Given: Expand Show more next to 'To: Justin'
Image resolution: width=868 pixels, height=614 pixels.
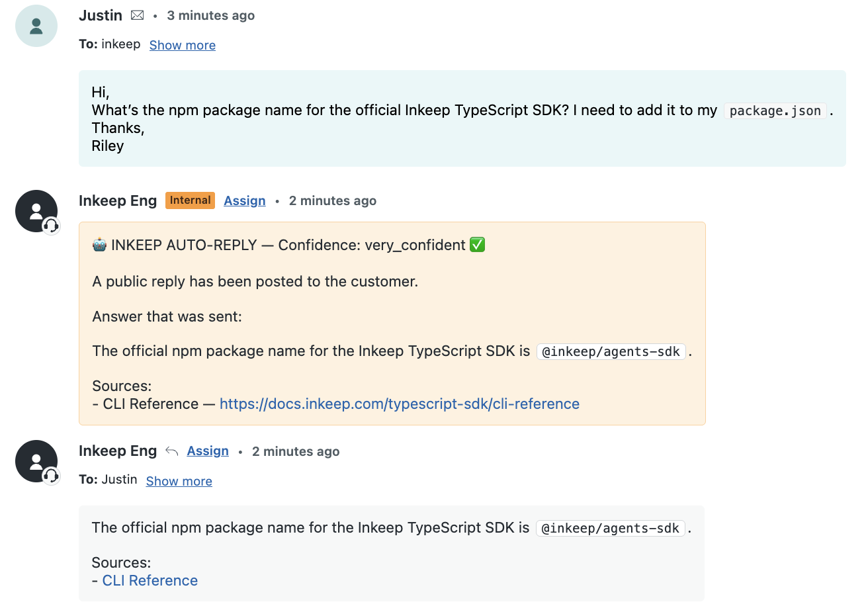Looking at the screenshot, I should pos(179,481).
